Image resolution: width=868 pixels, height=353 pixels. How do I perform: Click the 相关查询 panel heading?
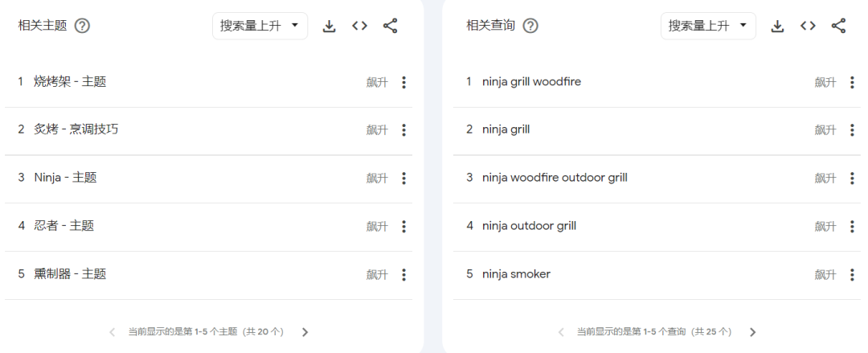[490, 26]
